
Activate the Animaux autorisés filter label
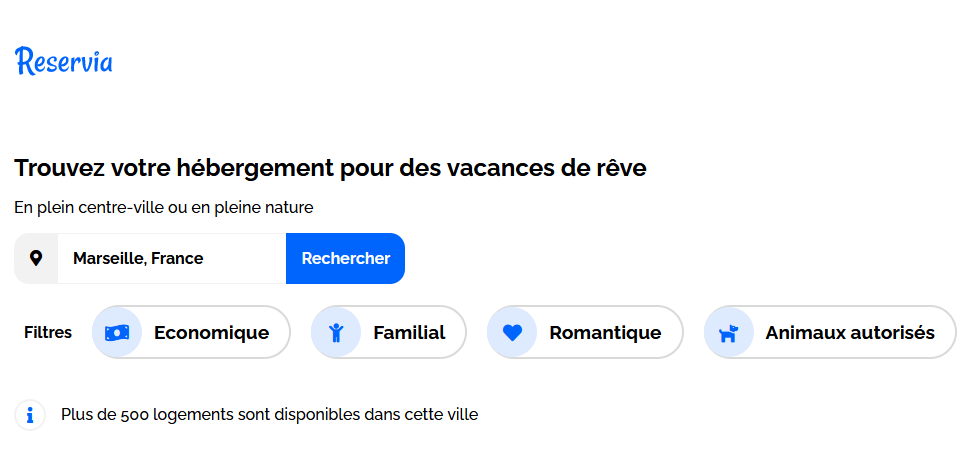850,332
